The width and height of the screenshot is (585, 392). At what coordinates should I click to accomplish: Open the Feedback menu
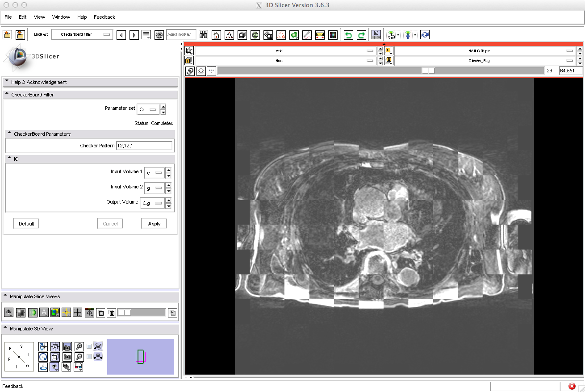tap(104, 17)
